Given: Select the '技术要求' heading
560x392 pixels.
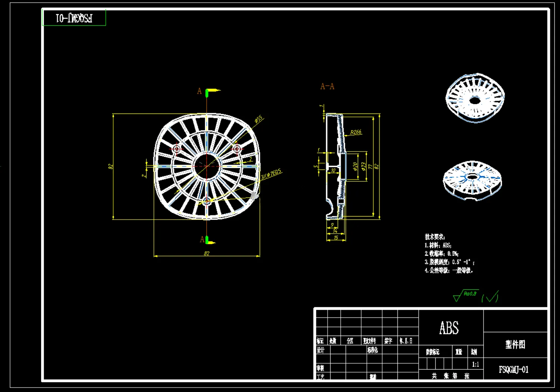Looking at the screenshot, I should click(x=435, y=237).
